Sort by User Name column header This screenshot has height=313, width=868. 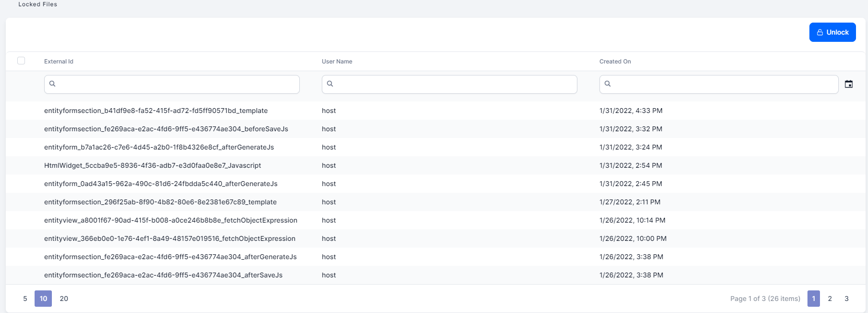tap(337, 62)
